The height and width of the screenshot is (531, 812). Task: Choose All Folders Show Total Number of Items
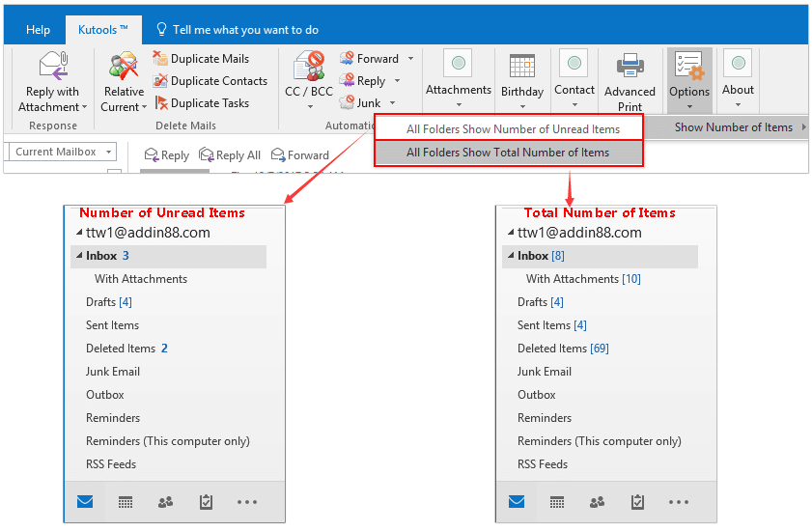pyautogui.click(x=508, y=153)
